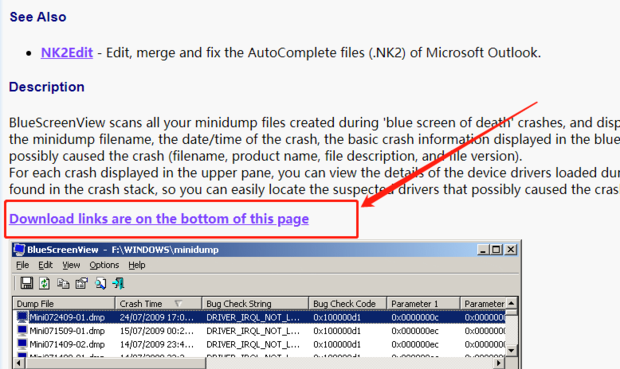The height and width of the screenshot is (369, 620).
Task: Click the BlueScreenView title bar icon
Action: tap(19, 250)
